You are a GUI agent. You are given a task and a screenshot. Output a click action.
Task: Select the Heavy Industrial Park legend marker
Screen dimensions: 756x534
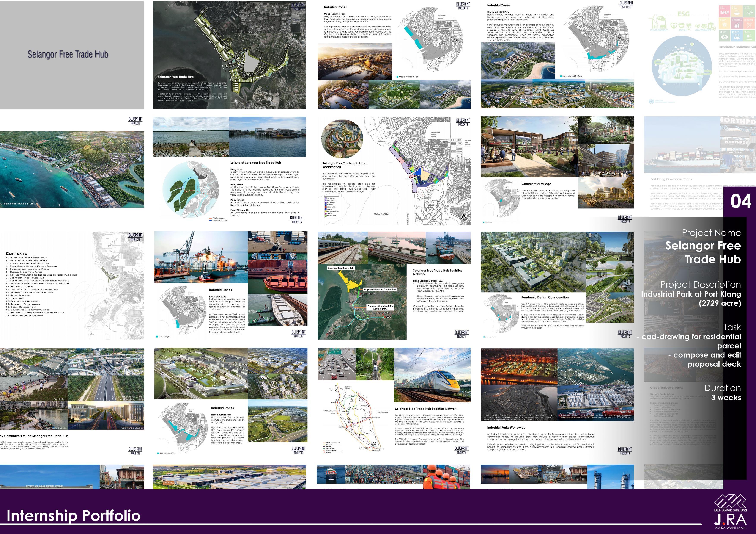click(561, 76)
